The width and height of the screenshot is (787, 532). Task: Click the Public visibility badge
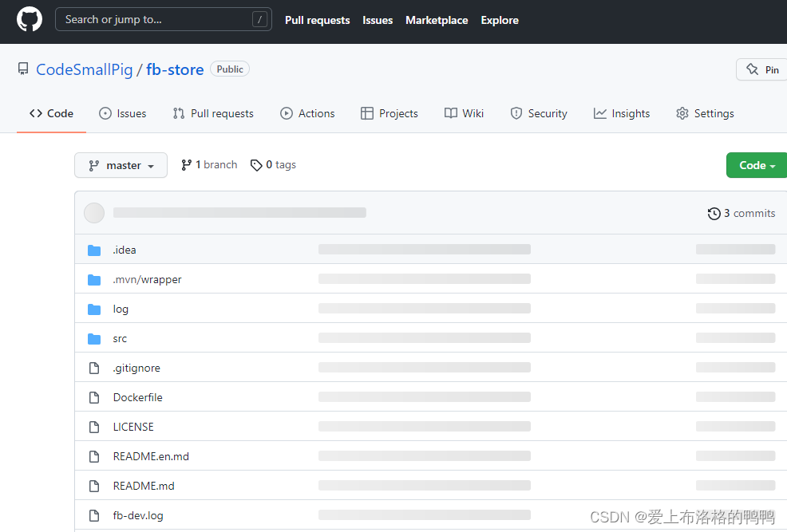230,69
